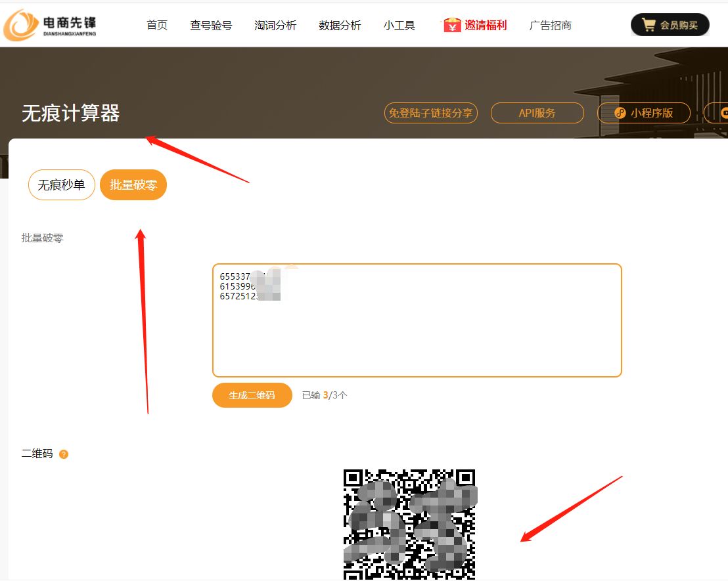Open the 小工具 menu
The height and width of the screenshot is (581, 728).
[399, 25]
